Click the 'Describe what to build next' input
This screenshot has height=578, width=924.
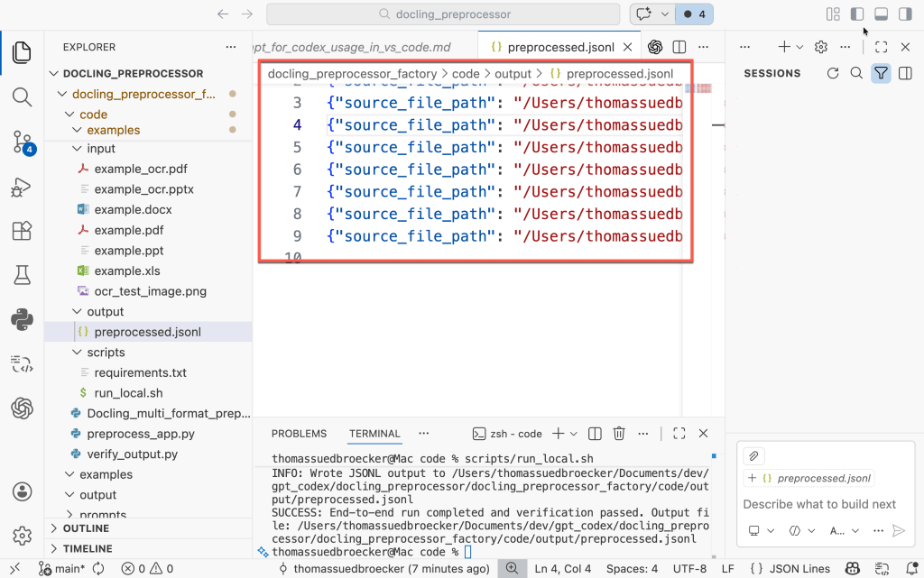tap(819, 504)
